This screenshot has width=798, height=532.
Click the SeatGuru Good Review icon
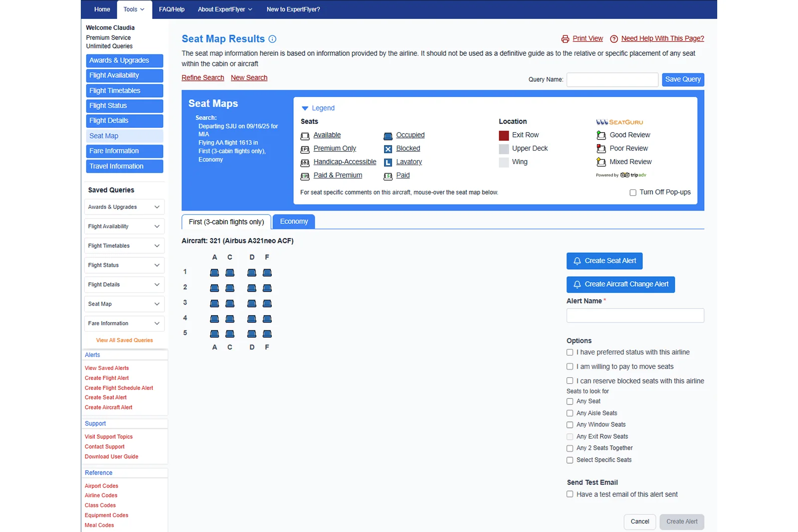click(x=601, y=135)
